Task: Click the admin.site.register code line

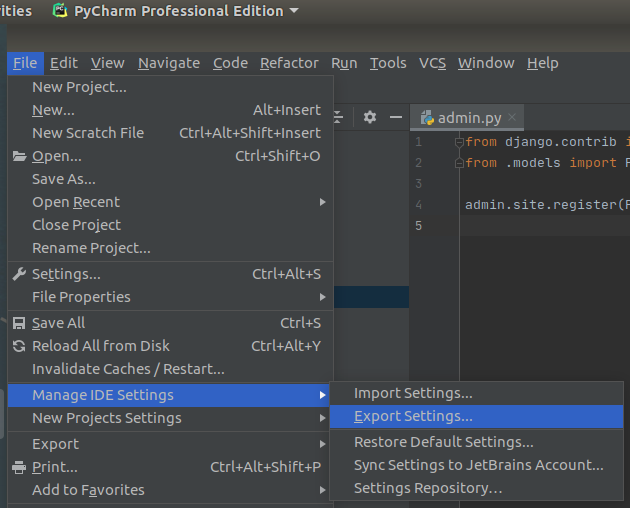Action: pyautogui.click(x=547, y=205)
